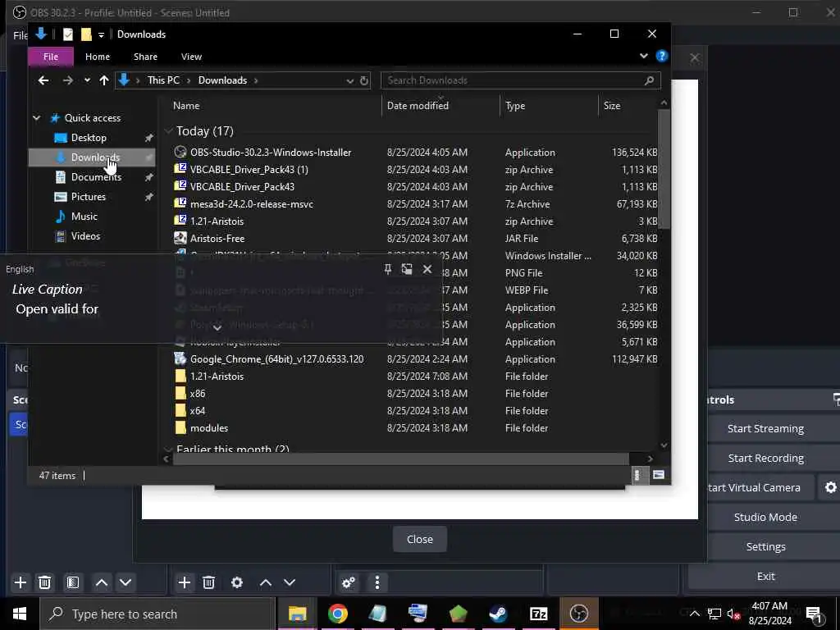Sort by Size column header
This screenshot has width=840, height=630.
click(x=612, y=106)
